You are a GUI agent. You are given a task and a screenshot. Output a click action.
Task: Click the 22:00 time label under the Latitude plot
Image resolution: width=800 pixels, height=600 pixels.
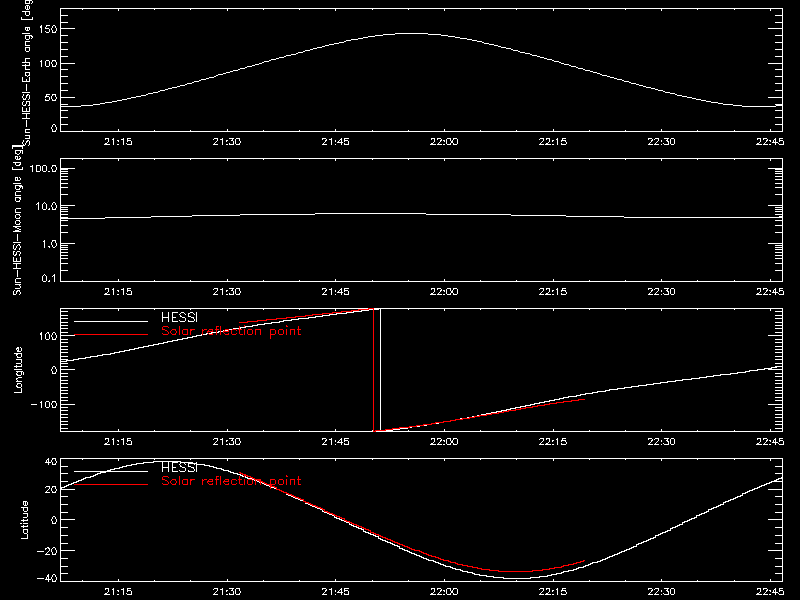(x=444, y=592)
